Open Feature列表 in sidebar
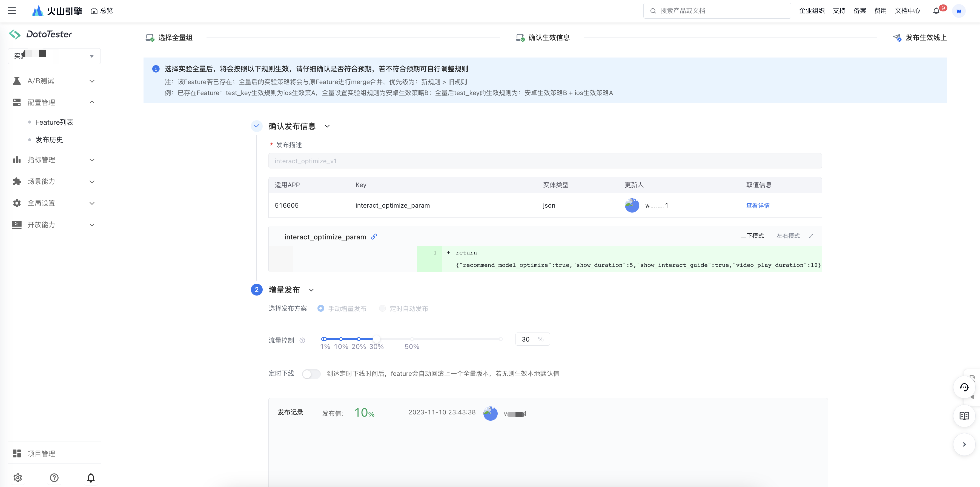Viewport: 980px width, 487px height. coord(55,122)
